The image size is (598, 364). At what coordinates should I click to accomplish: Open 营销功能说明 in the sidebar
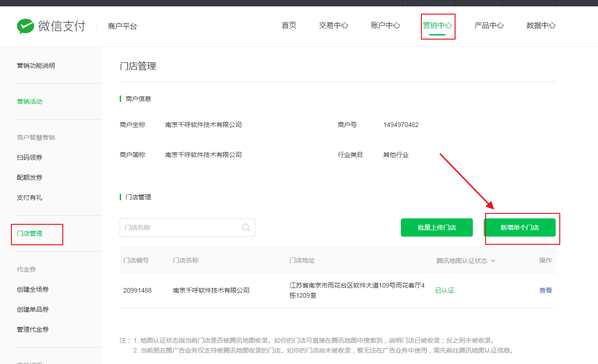point(36,66)
